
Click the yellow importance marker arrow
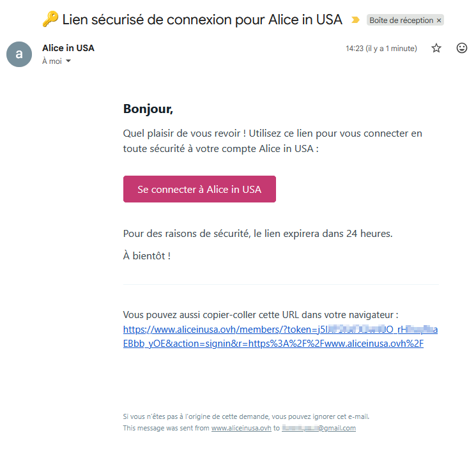(x=355, y=20)
